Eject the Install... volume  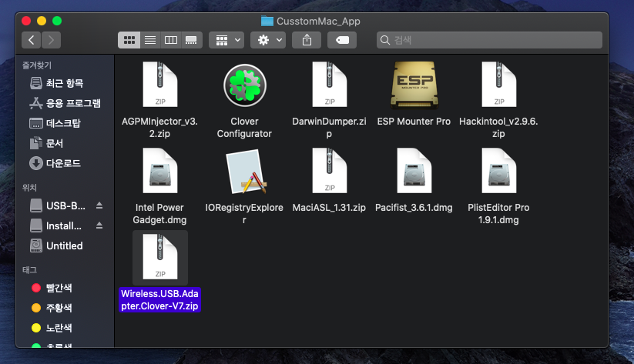click(x=99, y=225)
